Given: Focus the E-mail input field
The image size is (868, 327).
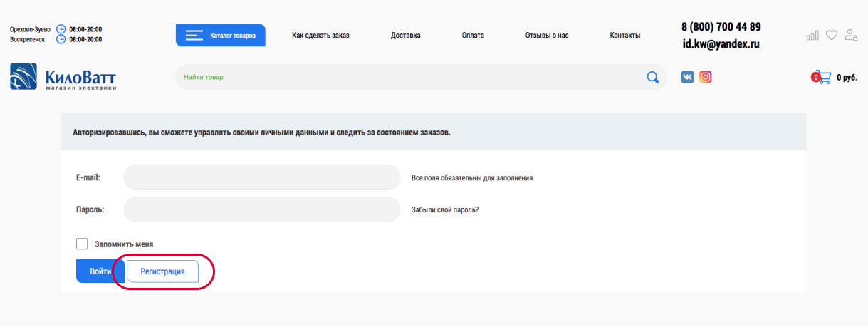Looking at the screenshot, I should [262, 177].
